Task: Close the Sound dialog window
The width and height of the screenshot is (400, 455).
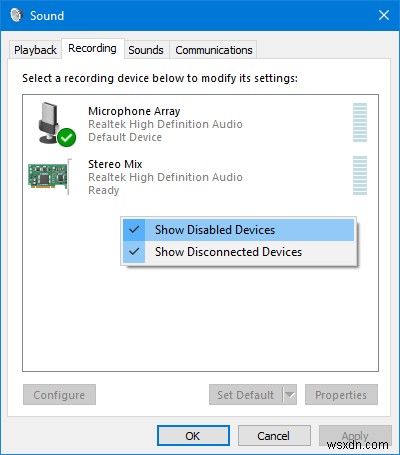Action: tap(384, 15)
